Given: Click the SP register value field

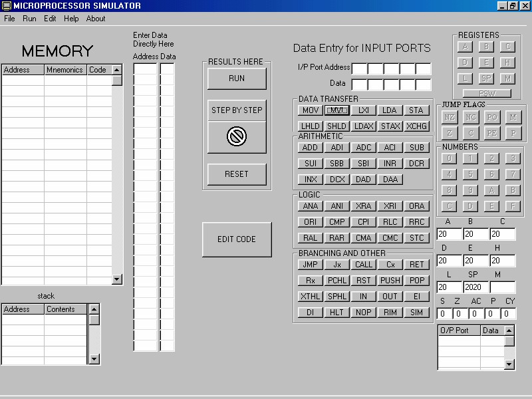Looking at the screenshot, I should tap(476, 287).
